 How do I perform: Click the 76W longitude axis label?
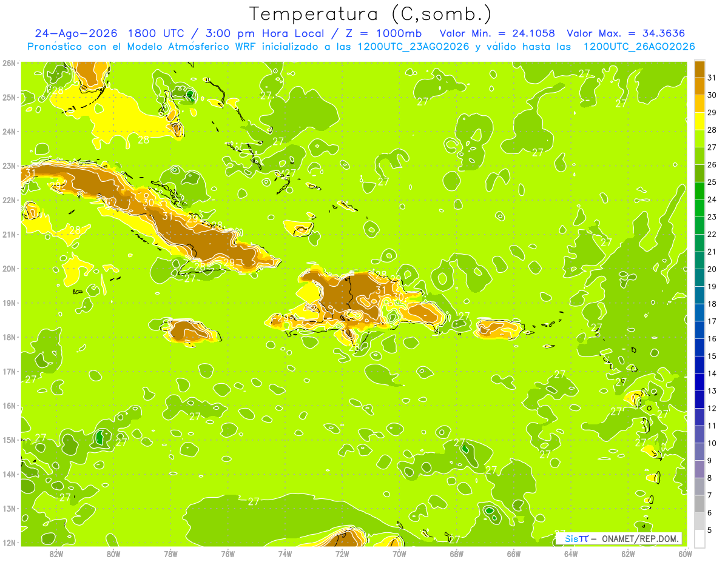pyautogui.click(x=227, y=554)
